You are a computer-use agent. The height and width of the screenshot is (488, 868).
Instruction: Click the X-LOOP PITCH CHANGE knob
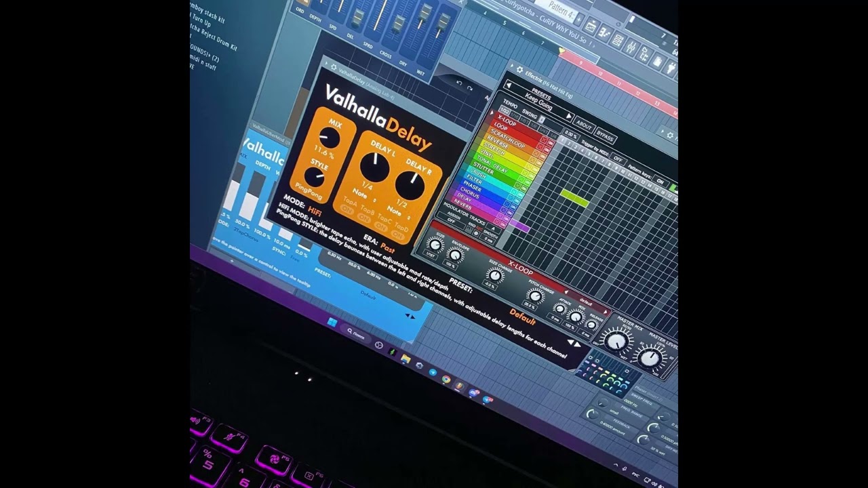535,296
